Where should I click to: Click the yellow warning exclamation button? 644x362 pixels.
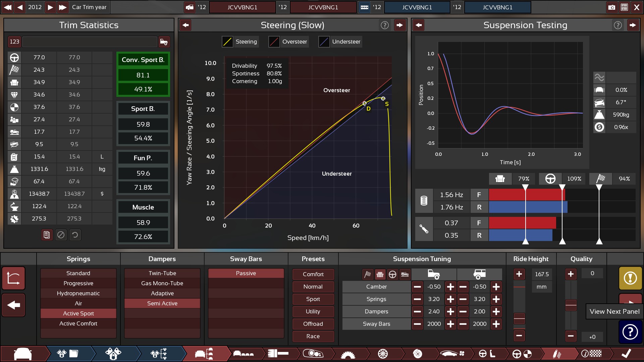click(630, 278)
